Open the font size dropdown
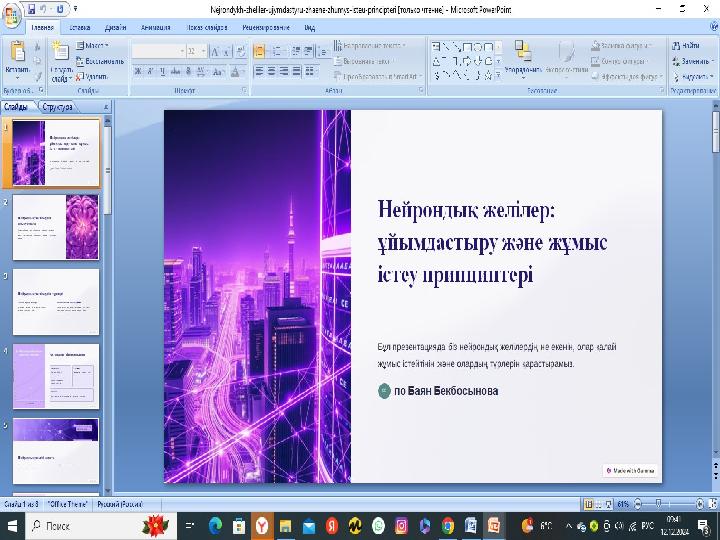The image size is (720, 540). click(x=203, y=50)
